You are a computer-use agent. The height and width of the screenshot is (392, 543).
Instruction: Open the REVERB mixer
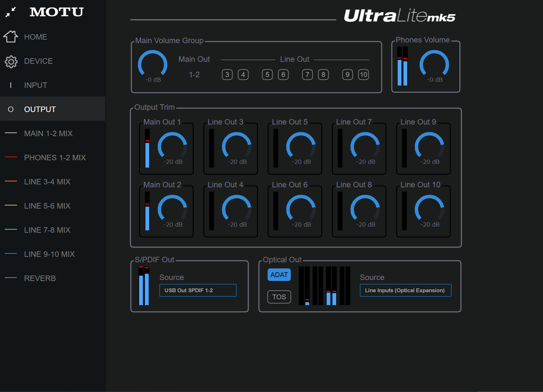pyautogui.click(x=53, y=278)
